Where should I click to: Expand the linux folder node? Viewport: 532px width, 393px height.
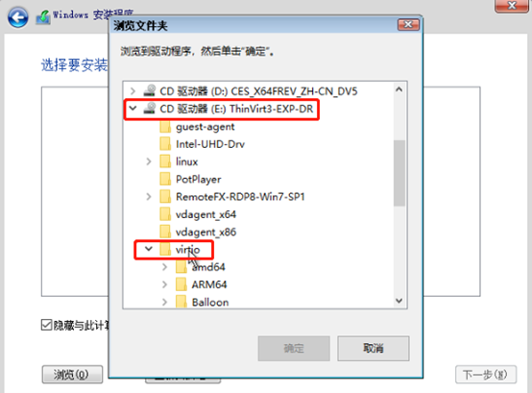point(149,161)
